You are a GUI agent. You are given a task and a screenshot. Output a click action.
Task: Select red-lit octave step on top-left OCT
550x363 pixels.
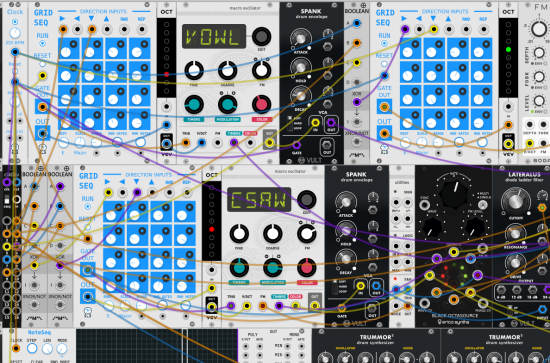(x=167, y=74)
